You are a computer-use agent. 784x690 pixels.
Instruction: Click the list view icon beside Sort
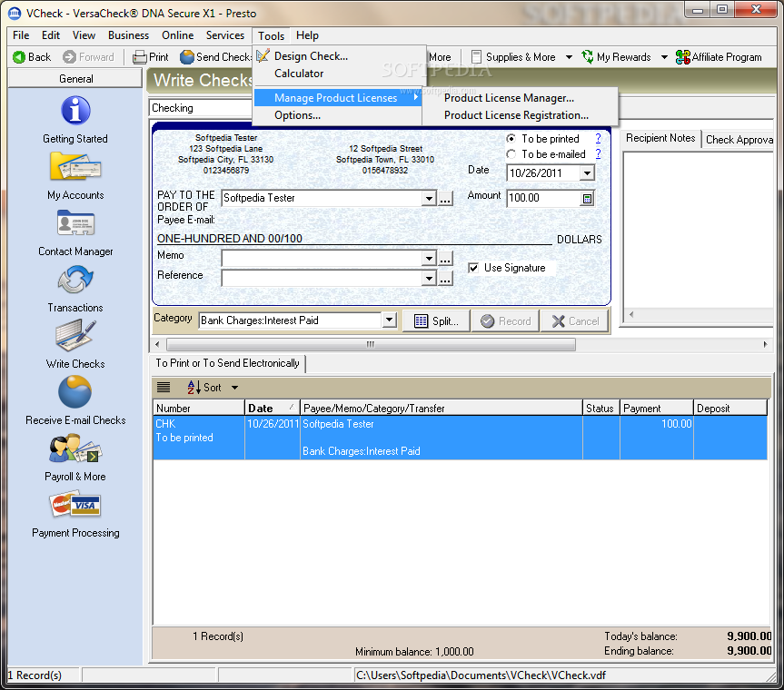(164, 388)
